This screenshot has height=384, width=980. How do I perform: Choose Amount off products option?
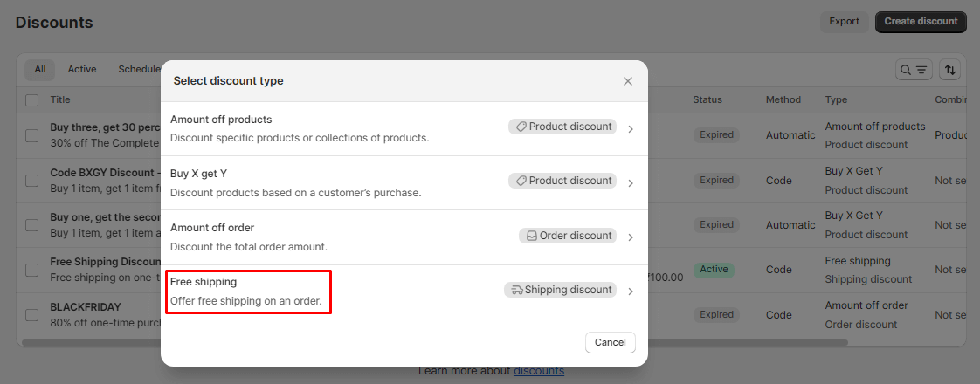[404, 128]
